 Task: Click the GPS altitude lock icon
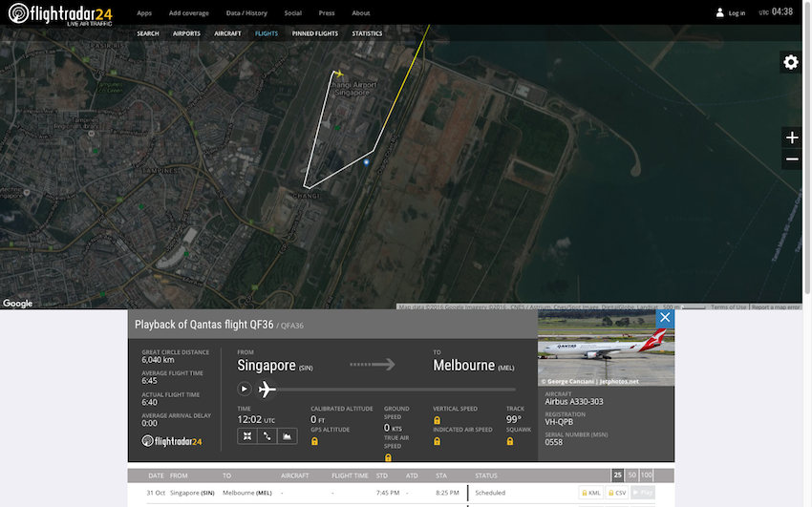click(314, 441)
